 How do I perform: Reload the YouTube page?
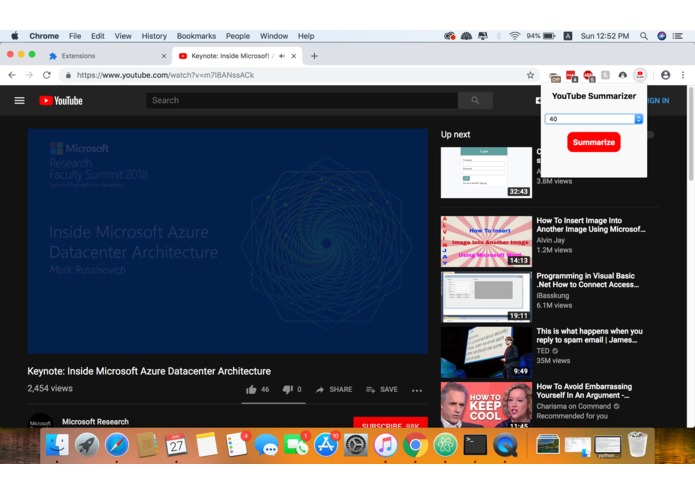point(47,75)
